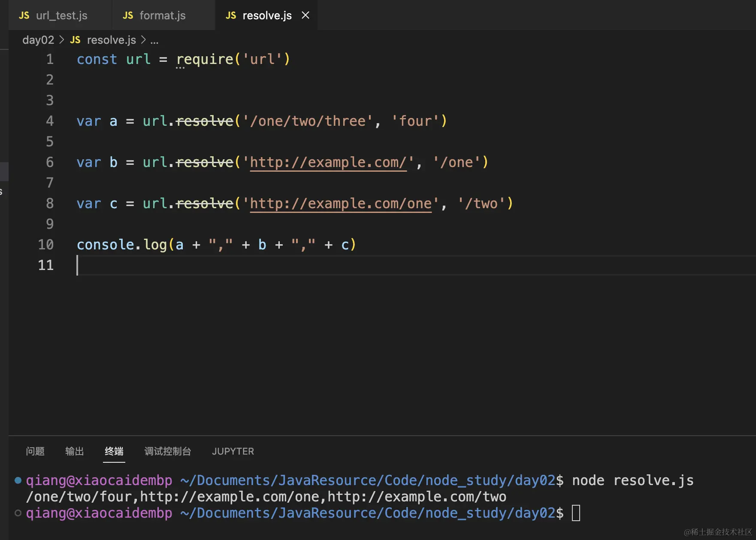This screenshot has height=540, width=756.
Task: Open resolve.js in the breadcrumb path
Action: click(112, 40)
